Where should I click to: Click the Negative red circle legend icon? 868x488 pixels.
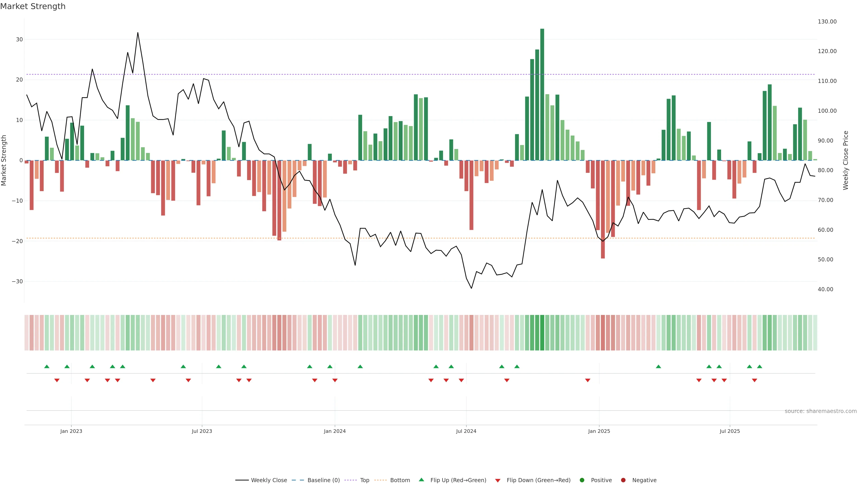623,480
